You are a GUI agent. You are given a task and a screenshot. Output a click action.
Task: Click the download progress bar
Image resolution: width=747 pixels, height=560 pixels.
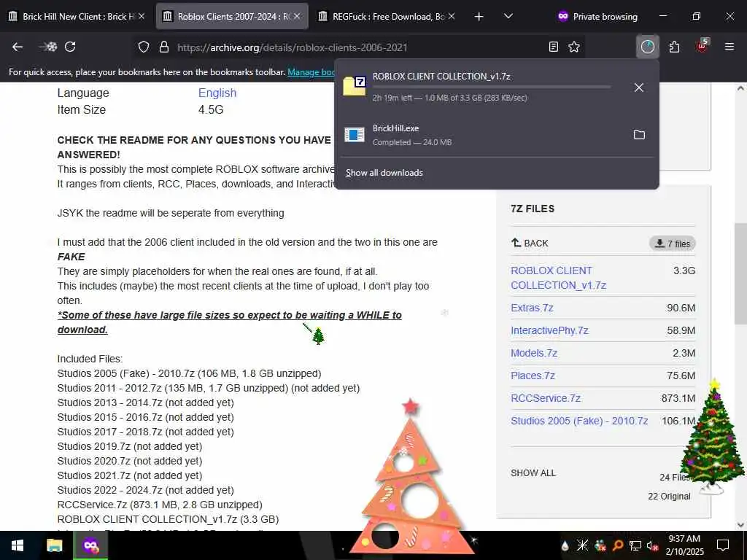(492, 87)
